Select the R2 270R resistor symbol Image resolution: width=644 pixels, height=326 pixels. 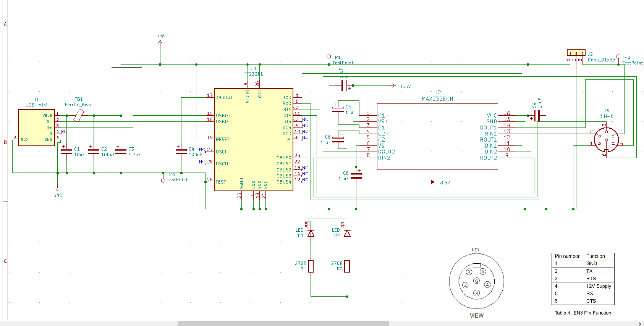[x=347, y=266]
